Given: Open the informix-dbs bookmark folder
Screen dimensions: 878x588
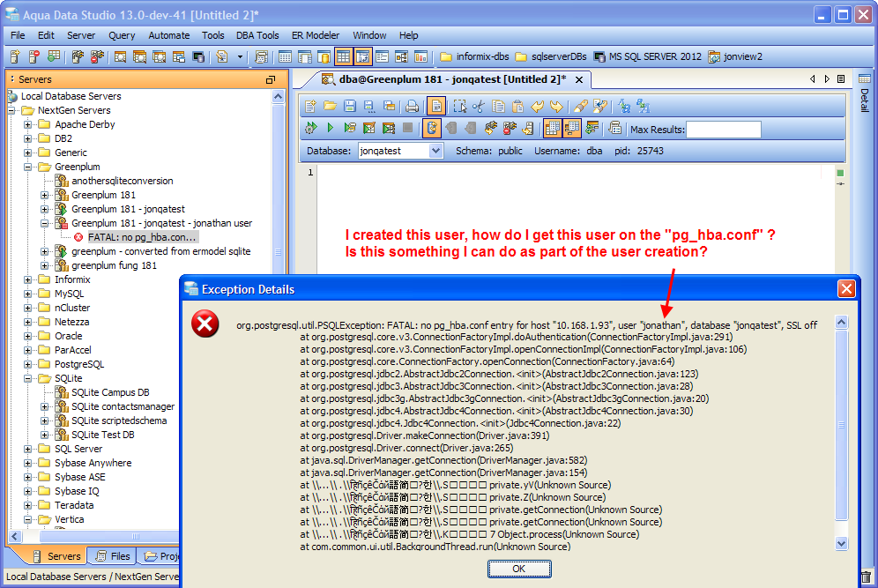Looking at the screenshot, I should point(474,56).
